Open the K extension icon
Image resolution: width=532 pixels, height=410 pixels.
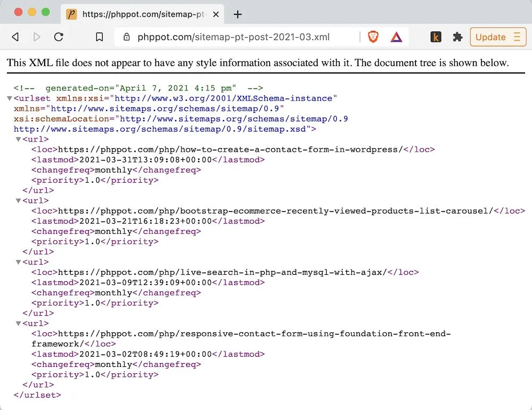point(436,37)
